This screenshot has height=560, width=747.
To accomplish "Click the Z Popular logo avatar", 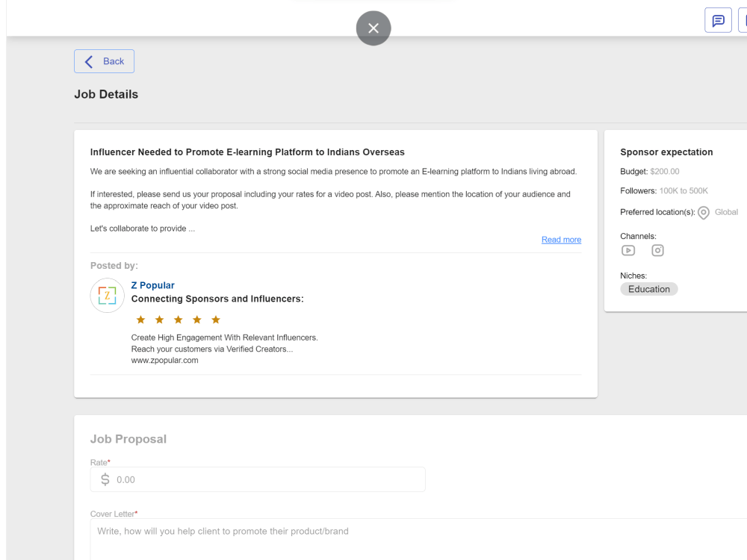I will click(x=107, y=295).
